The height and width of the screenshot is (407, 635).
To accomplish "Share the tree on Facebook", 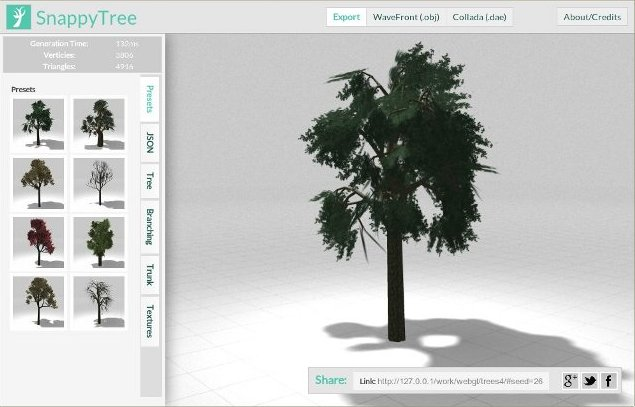I will (609, 380).
